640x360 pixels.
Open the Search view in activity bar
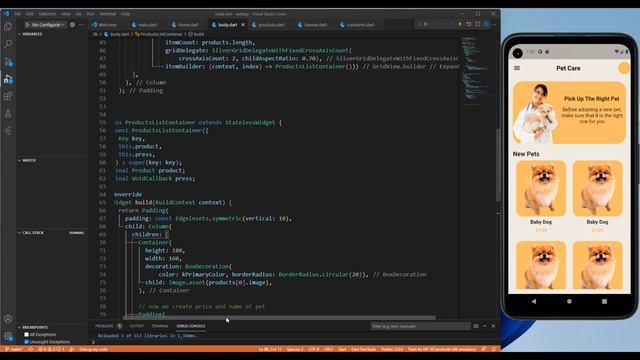(8, 44)
